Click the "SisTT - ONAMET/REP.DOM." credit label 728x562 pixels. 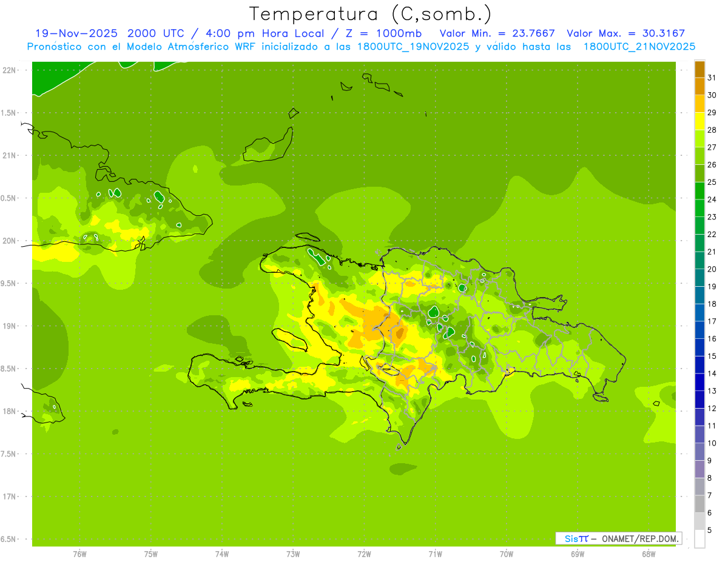click(619, 538)
